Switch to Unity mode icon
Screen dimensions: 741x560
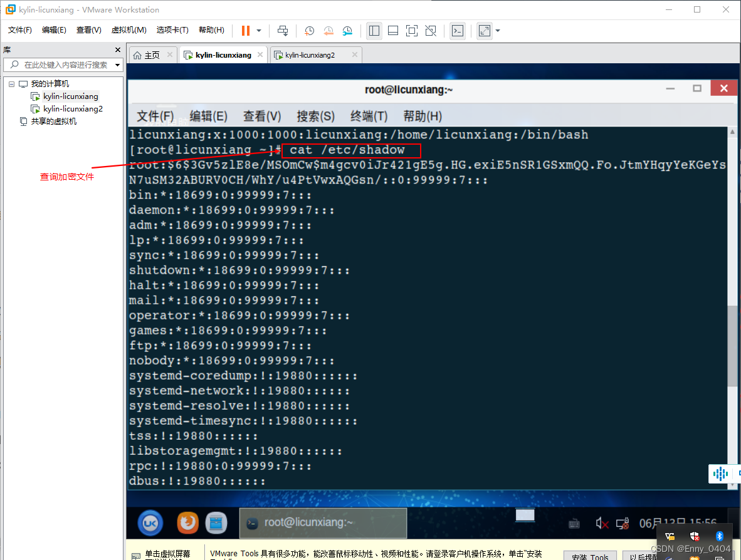(431, 31)
